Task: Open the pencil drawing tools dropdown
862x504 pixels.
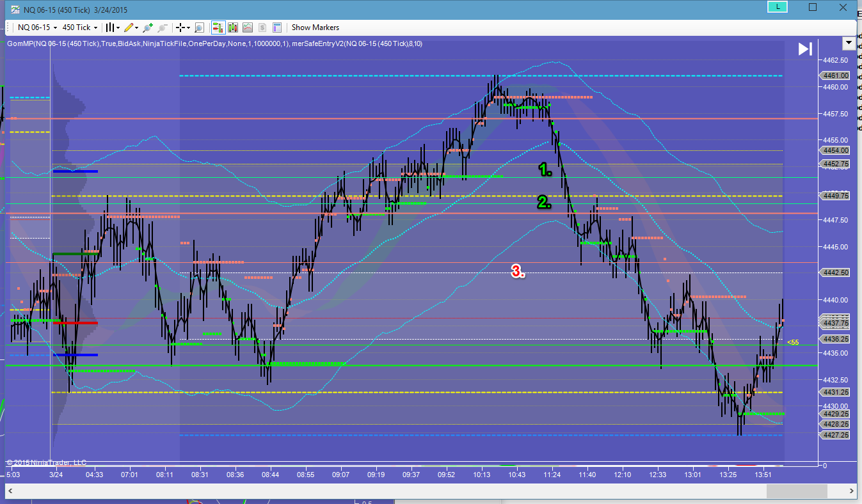Action: tap(132, 28)
